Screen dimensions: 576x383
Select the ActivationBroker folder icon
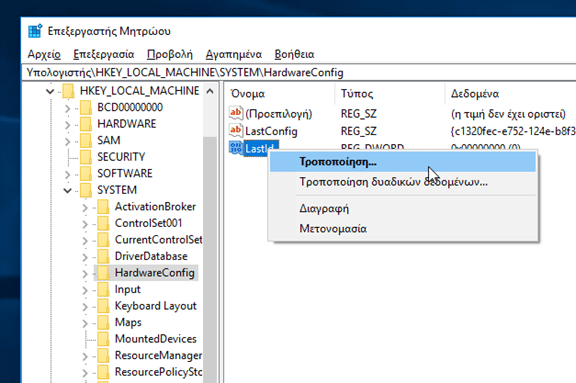coord(104,207)
